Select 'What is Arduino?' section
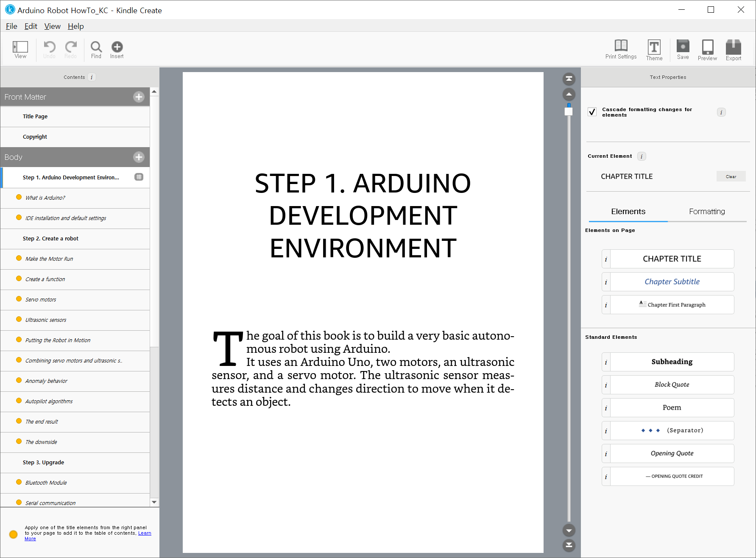 tap(75, 198)
